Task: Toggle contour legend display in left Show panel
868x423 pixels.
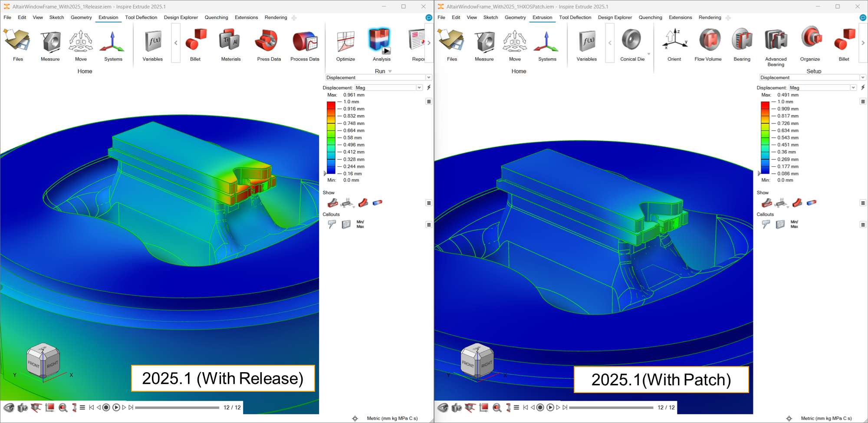Action: pyautogui.click(x=378, y=203)
